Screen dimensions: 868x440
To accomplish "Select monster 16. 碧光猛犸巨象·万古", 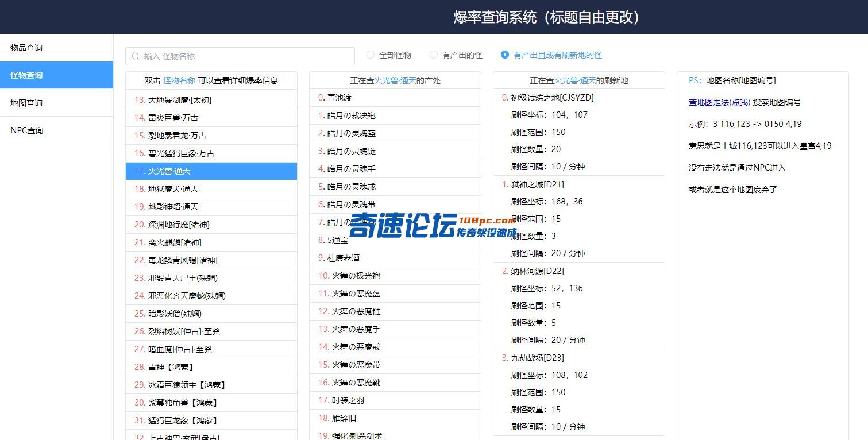I will pyautogui.click(x=211, y=153).
